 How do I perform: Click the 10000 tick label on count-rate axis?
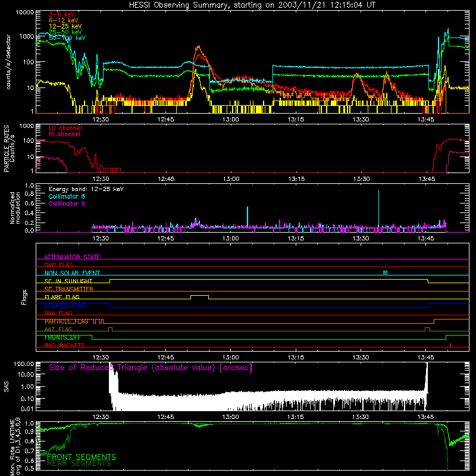pyautogui.click(x=25, y=12)
